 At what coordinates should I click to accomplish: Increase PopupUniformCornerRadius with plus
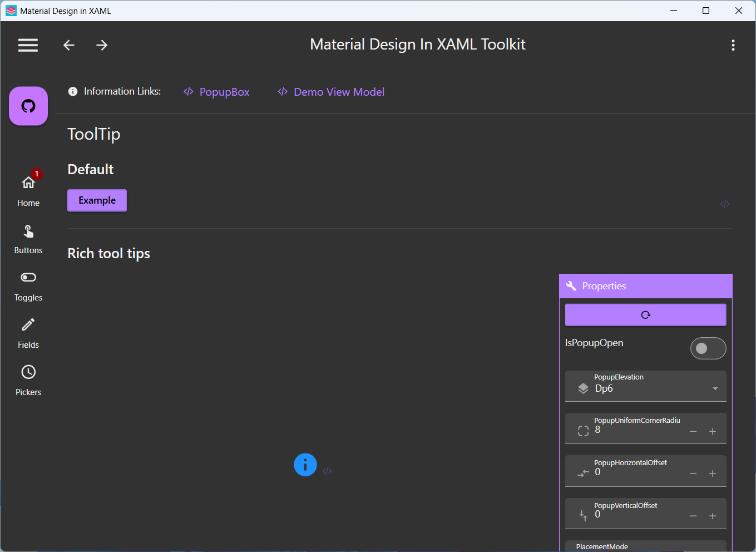coord(713,431)
